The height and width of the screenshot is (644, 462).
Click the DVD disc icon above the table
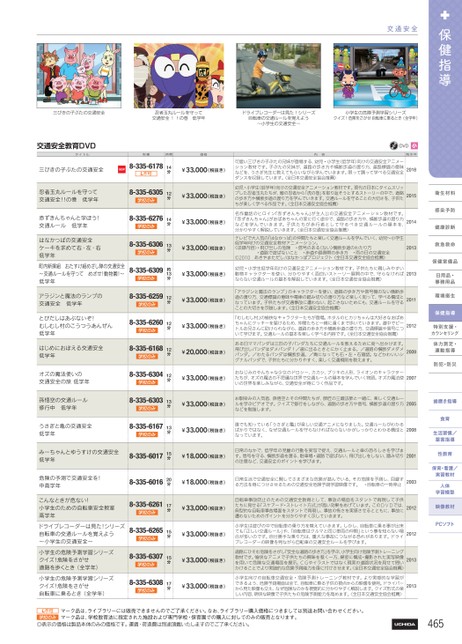393,145
